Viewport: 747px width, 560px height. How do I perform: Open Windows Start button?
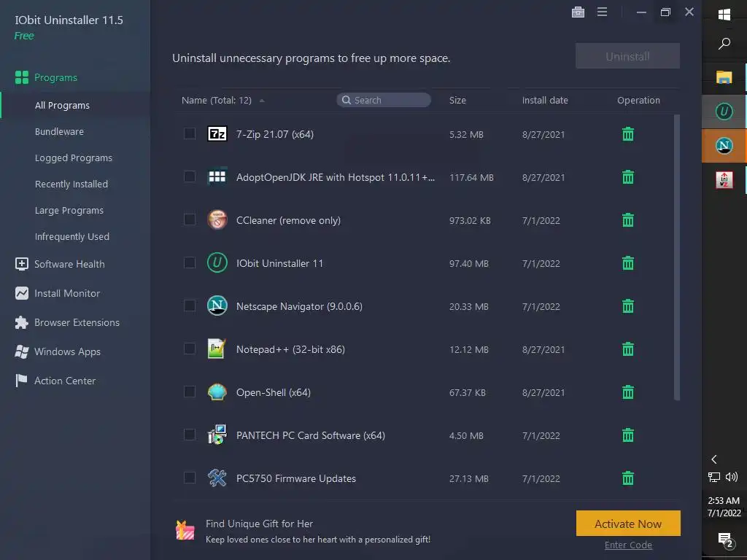pyautogui.click(x=724, y=15)
